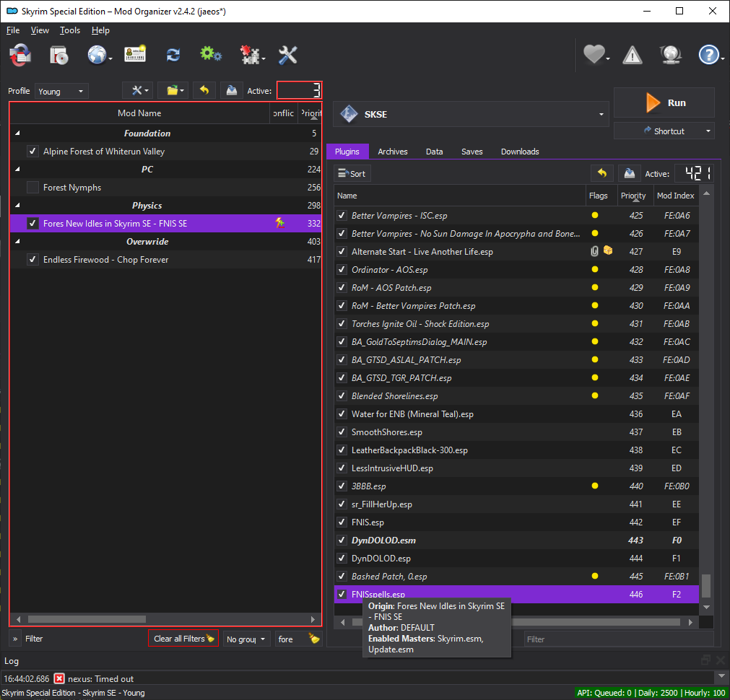Image resolution: width=730 pixels, height=700 pixels.
Task: Uncheck Endless Firewood - Chop Forever mod
Action: 32,259
